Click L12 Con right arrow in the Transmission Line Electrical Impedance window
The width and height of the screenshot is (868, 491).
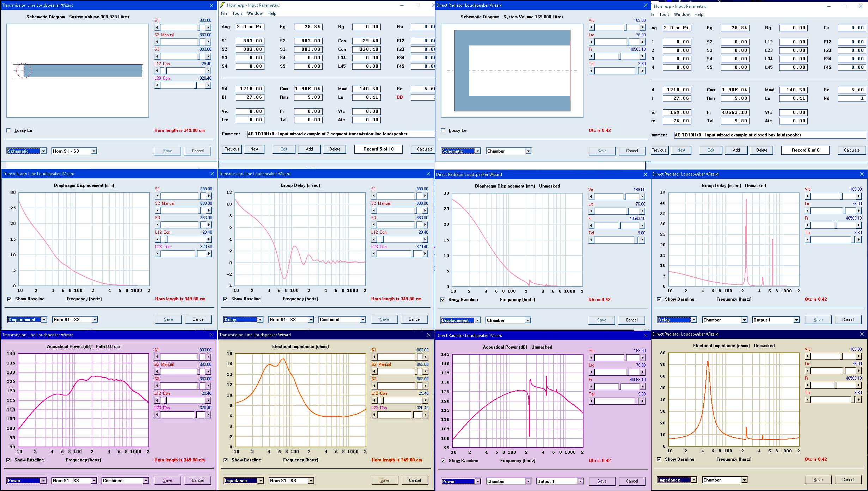point(426,400)
